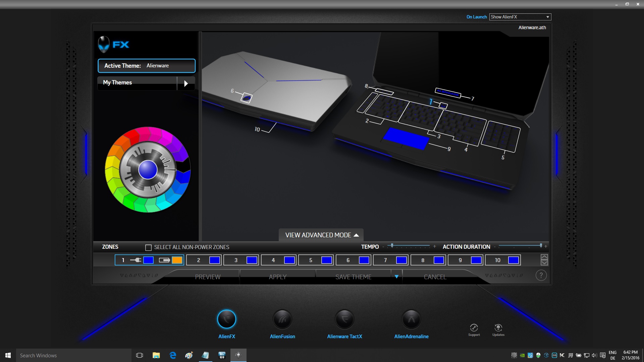Open the volume speaker tray icon

pos(594,355)
